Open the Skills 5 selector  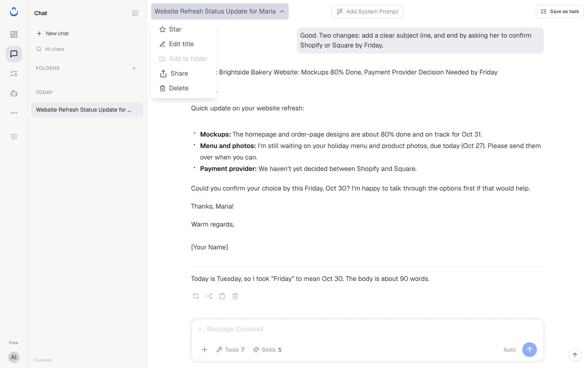coord(267,350)
